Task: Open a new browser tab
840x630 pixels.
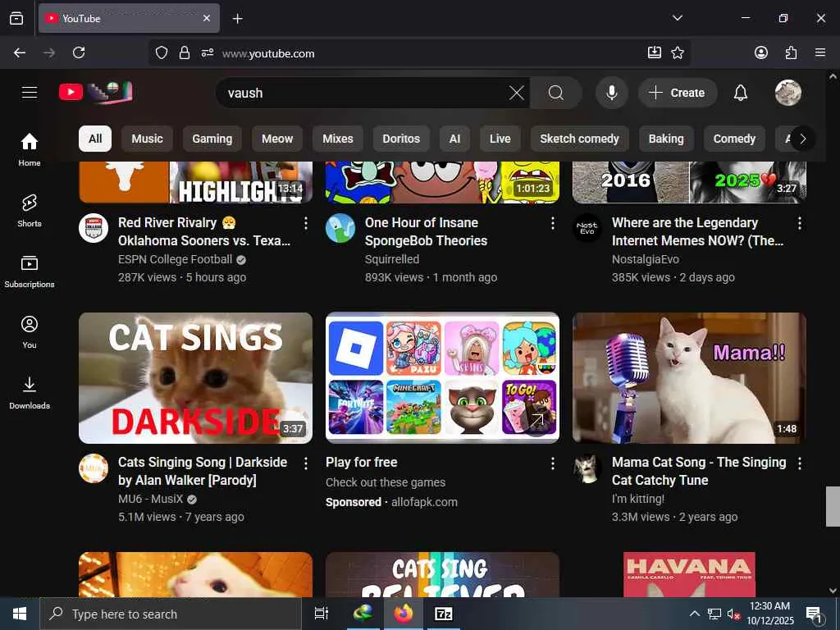Action: coord(237,18)
